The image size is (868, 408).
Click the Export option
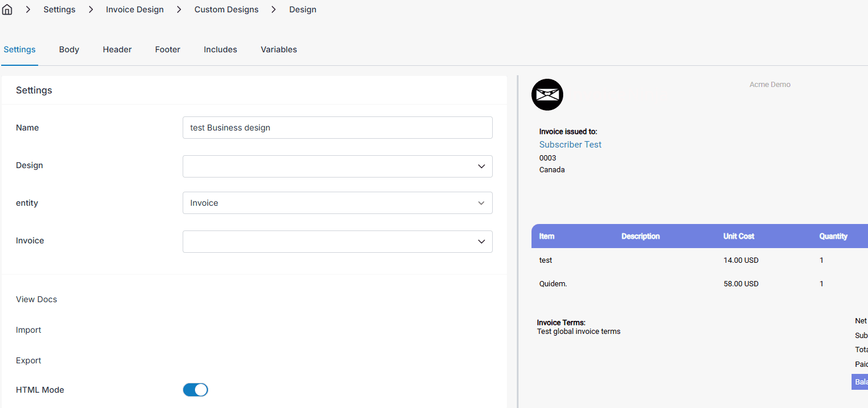click(29, 360)
